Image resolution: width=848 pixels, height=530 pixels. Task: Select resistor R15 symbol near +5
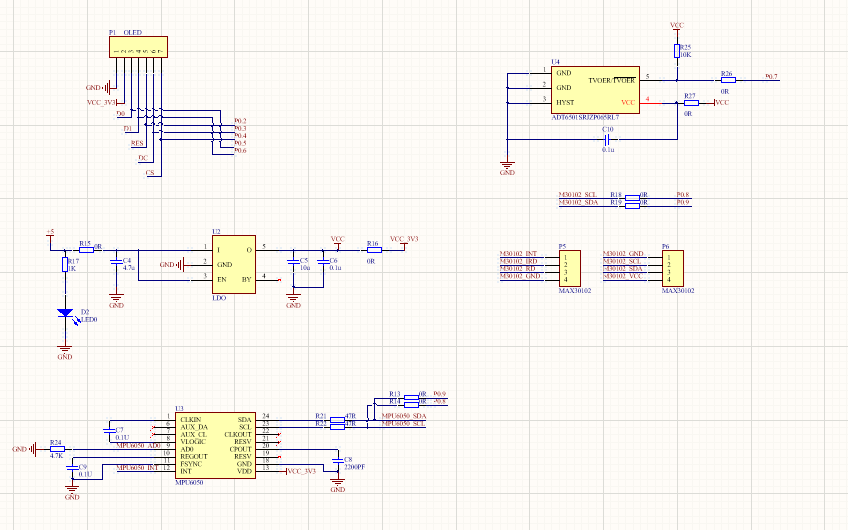(x=87, y=250)
